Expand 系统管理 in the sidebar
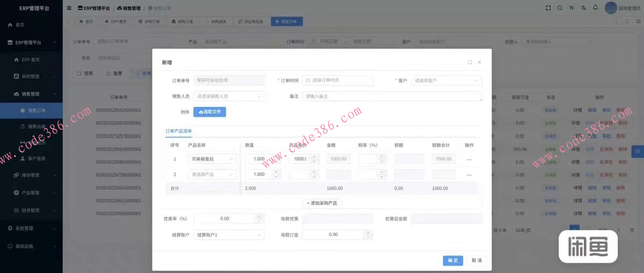644x273 pixels. tap(31, 228)
